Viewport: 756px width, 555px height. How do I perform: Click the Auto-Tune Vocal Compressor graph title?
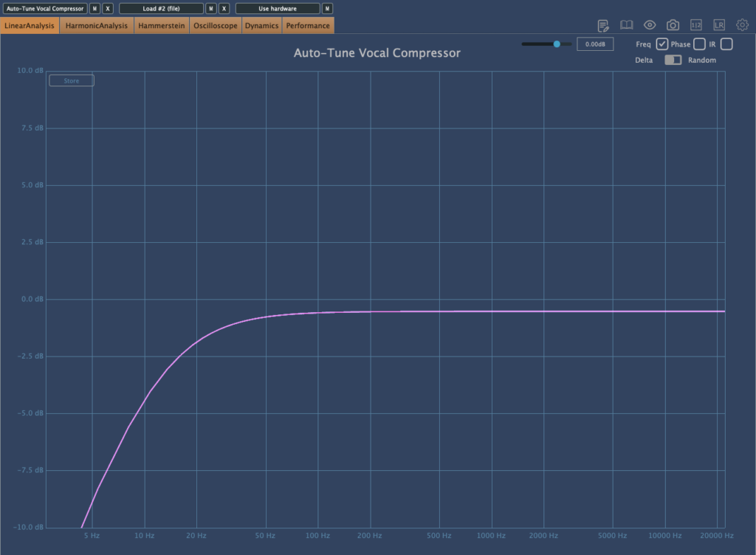(x=377, y=53)
